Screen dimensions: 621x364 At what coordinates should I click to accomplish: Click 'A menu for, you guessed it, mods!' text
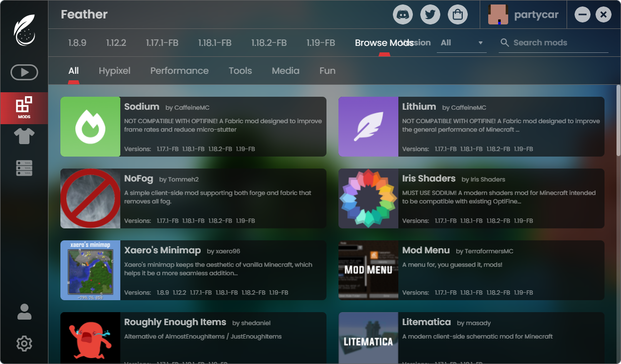[x=452, y=265]
